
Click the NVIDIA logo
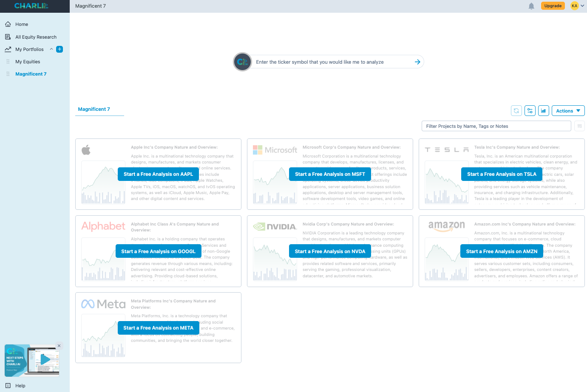(275, 226)
